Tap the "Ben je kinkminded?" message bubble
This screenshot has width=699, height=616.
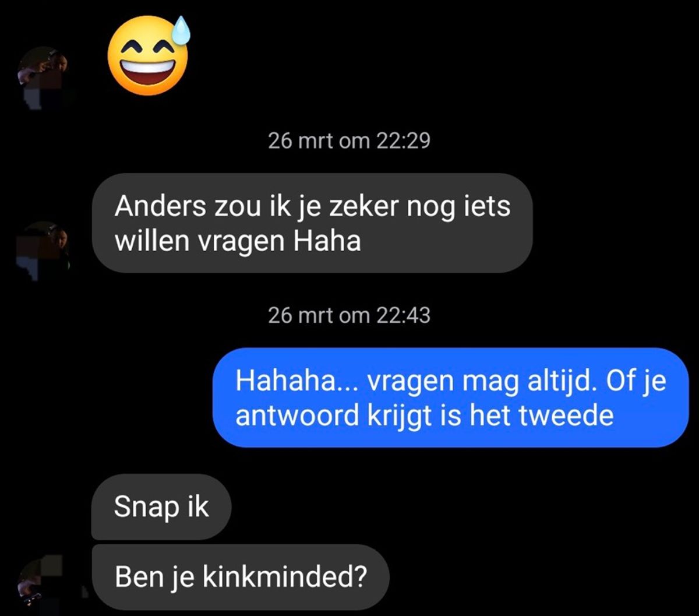[241, 577]
